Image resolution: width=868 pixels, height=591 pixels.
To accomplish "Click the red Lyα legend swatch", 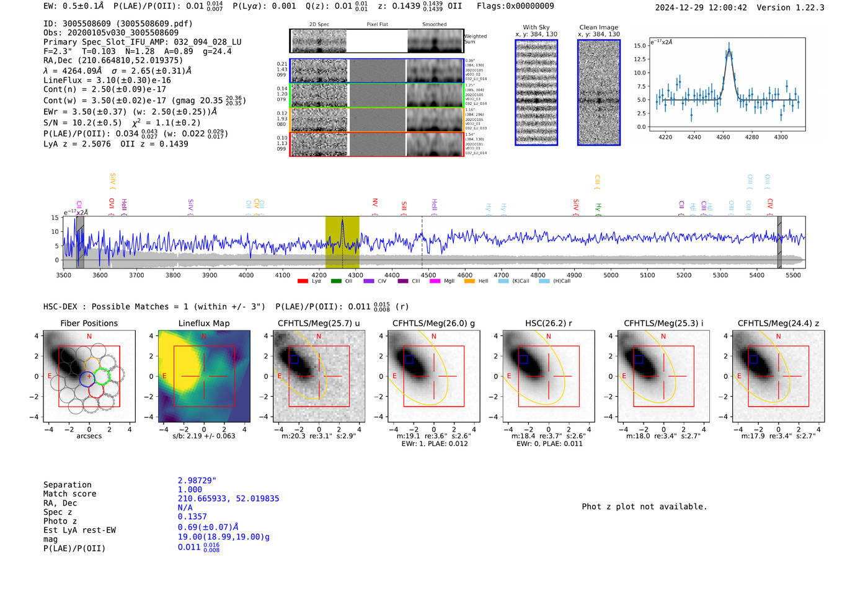I will point(303,282).
